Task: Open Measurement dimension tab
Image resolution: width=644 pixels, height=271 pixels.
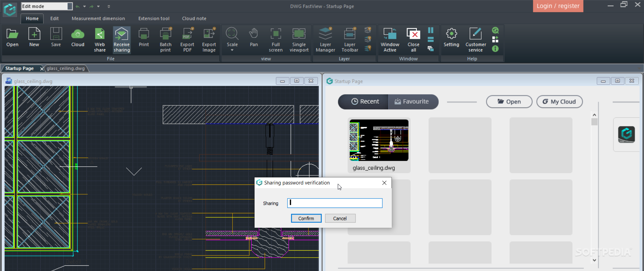Action: tap(98, 18)
